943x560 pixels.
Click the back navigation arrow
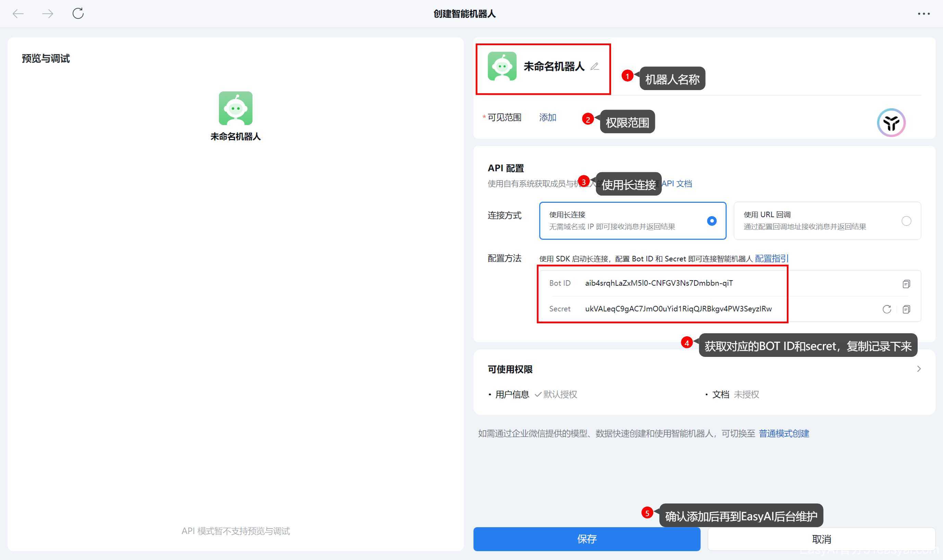click(x=18, y=14)
